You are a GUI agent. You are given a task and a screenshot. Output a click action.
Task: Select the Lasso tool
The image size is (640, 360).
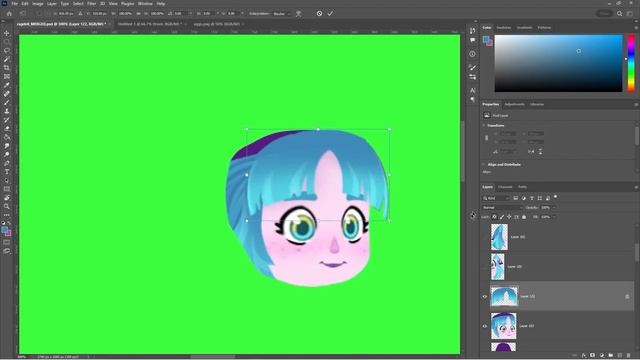[x=7, y=51]
